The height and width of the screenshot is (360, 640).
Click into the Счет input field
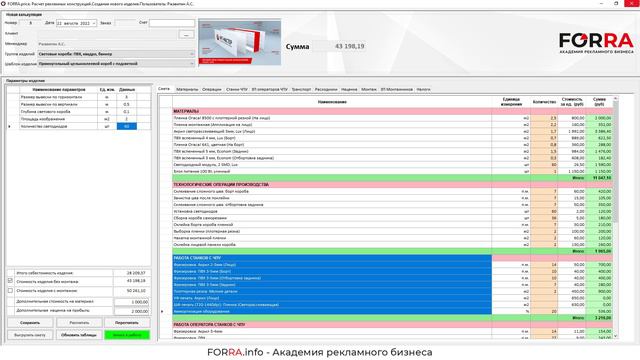pyautogui.click(x=171, y=23)
